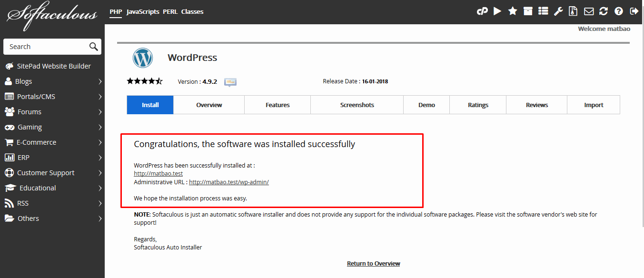Click the sidebar Search input field

pos(45,47)
